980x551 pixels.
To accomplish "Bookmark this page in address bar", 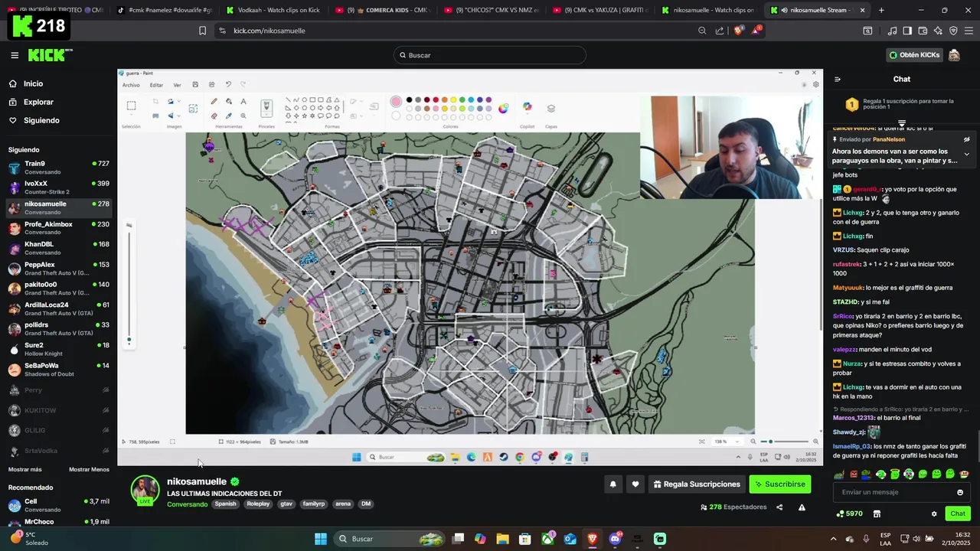I will pyautogui.click(x=202, y=31).
